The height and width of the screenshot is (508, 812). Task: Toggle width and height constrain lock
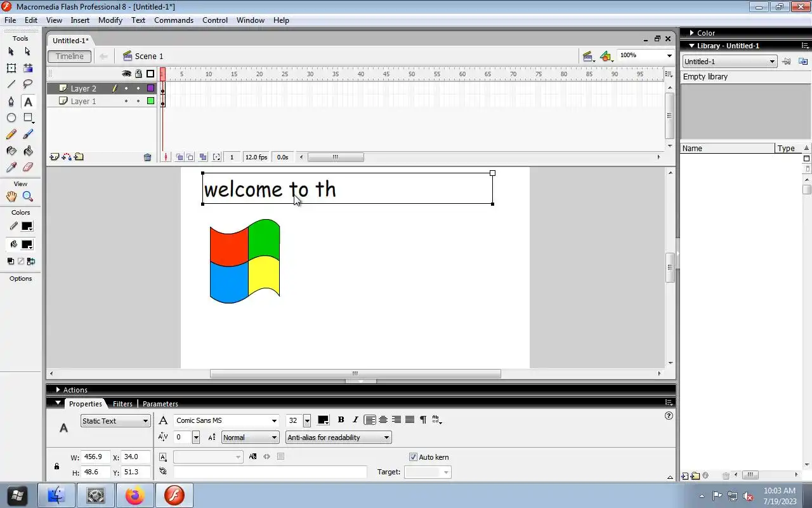56,467
